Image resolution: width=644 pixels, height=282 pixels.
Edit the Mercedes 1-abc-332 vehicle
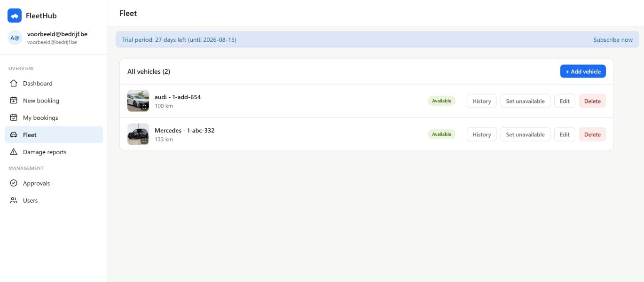pyautogui.click(x=565, y=134)
